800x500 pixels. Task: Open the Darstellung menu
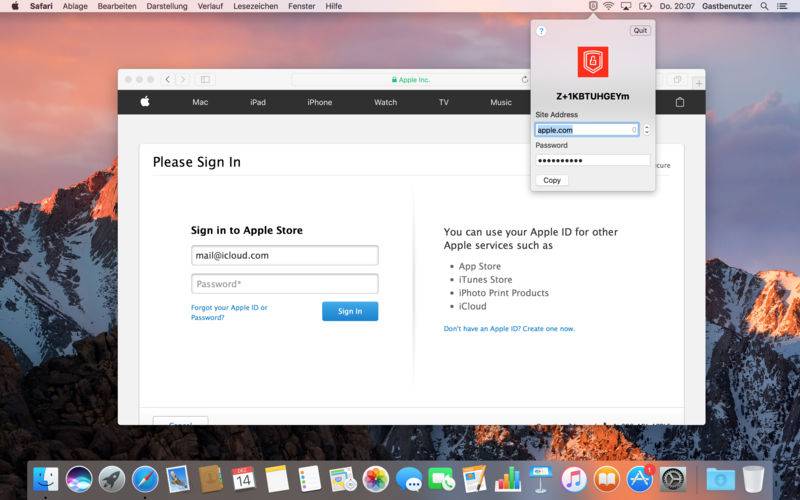point(167,6)
